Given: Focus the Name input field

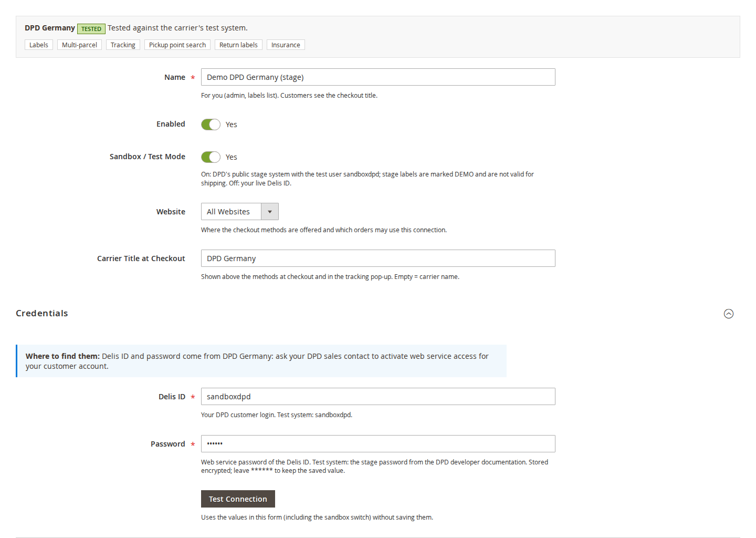Looking at the screenshot, I should tap(378, 77).
